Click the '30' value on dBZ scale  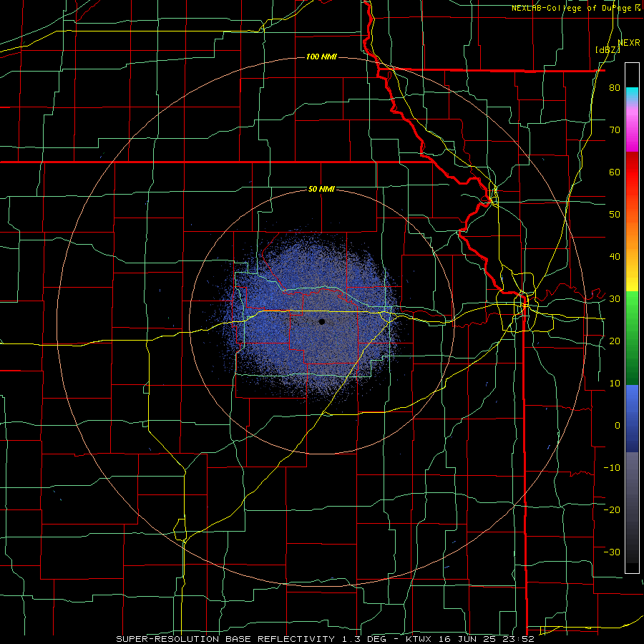pos(615,299)
